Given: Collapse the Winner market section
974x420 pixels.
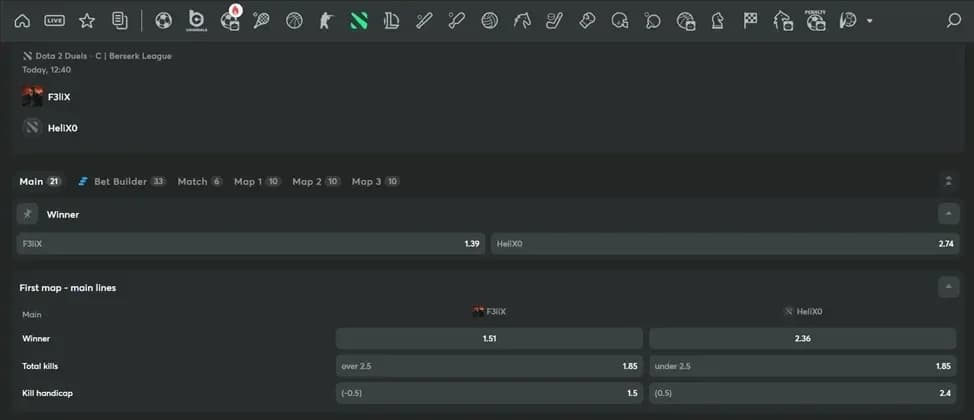Looking at the screenshot, I should click(x=948, y=214).
